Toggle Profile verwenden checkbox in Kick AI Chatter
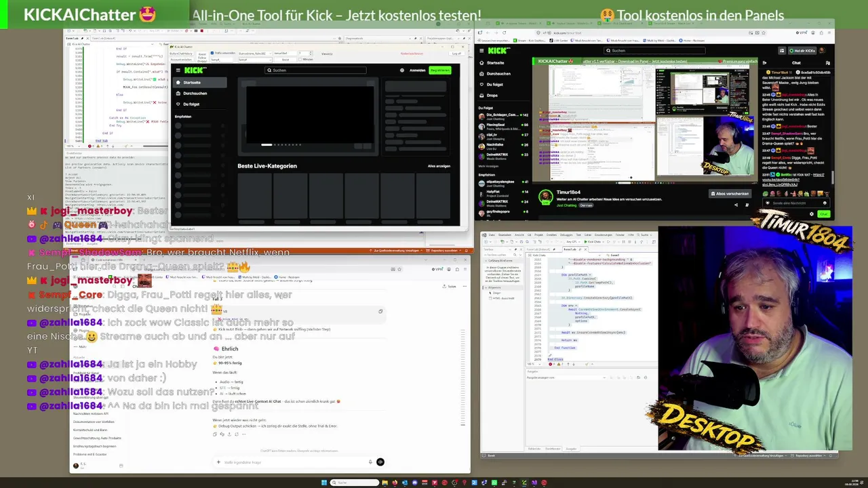The width and height of the screenshot is (868, 488). [x=212, y=53]
